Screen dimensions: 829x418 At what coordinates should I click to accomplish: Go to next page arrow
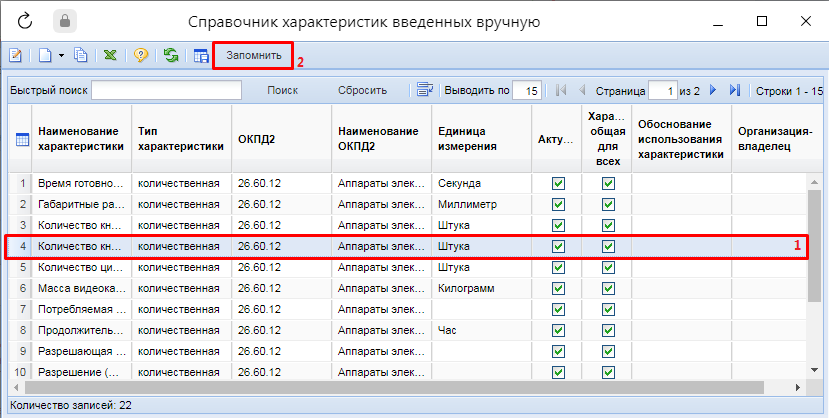point(713,90)
